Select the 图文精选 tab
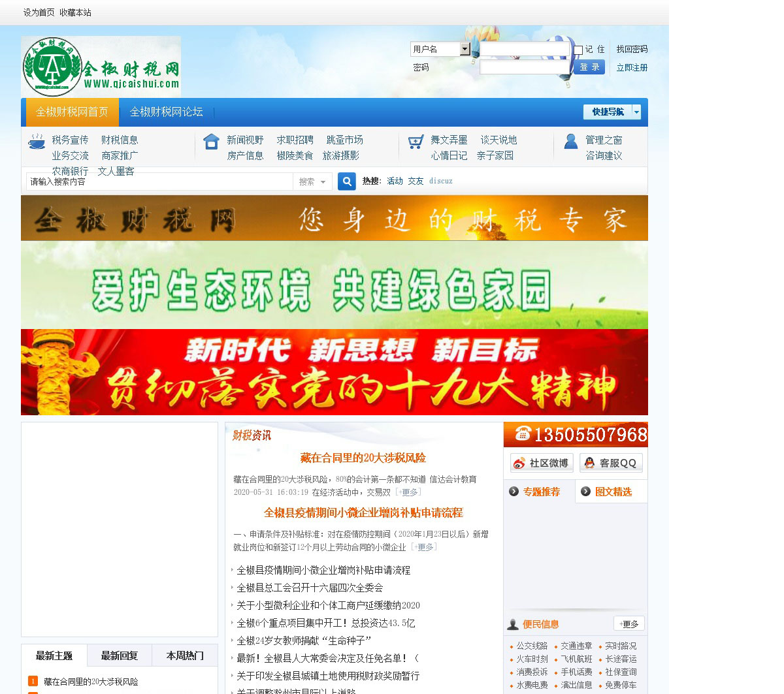The width and height of the screenshot is (784, 694). click(x=612, y=492)
